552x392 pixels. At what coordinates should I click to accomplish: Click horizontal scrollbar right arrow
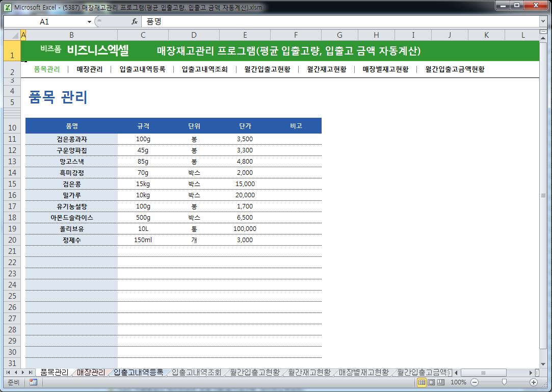pyautogui.click(x=531, y=373)
